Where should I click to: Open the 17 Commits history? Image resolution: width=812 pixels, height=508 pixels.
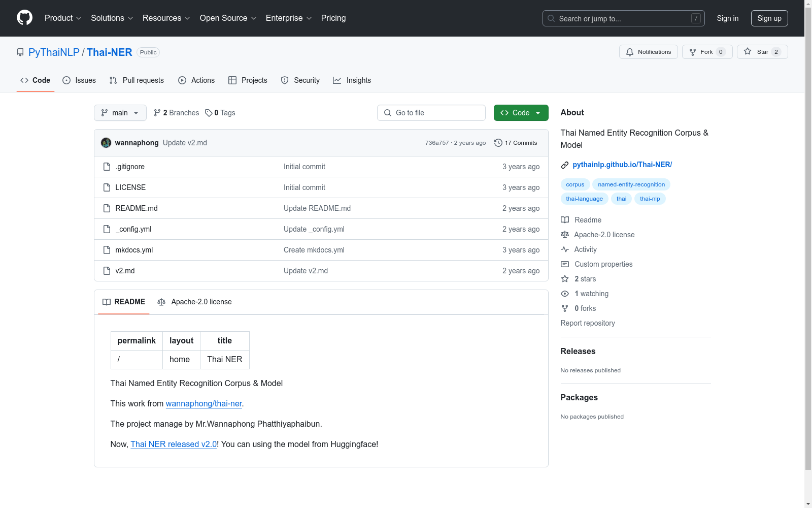[x=516, y=143]
